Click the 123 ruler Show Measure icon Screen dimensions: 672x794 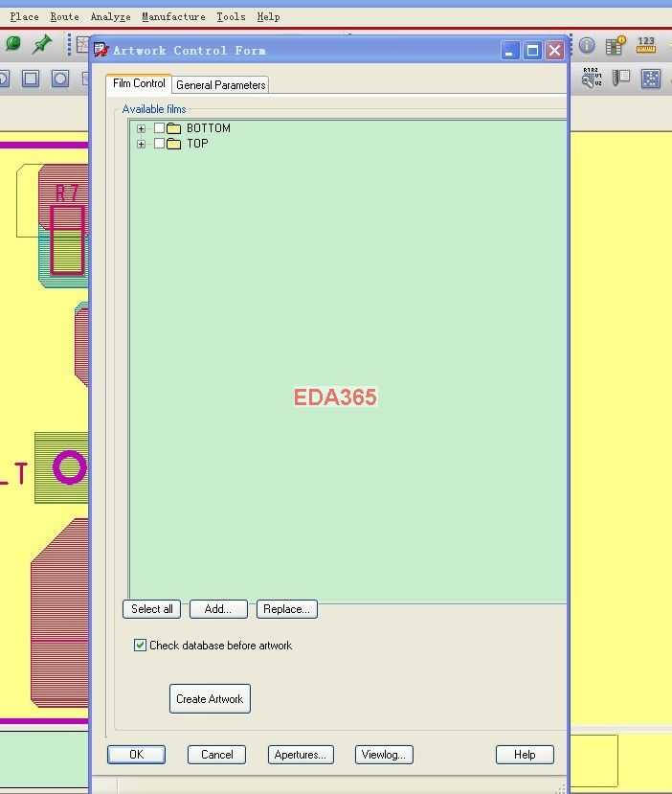click(x=646, y=45)
